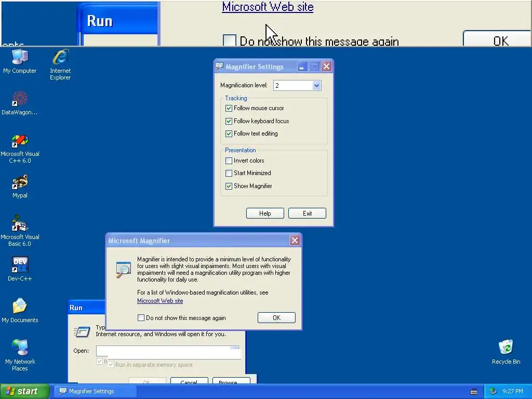
Task: Select the Recycle Bin icon
Action: click(x=506, y=352)
